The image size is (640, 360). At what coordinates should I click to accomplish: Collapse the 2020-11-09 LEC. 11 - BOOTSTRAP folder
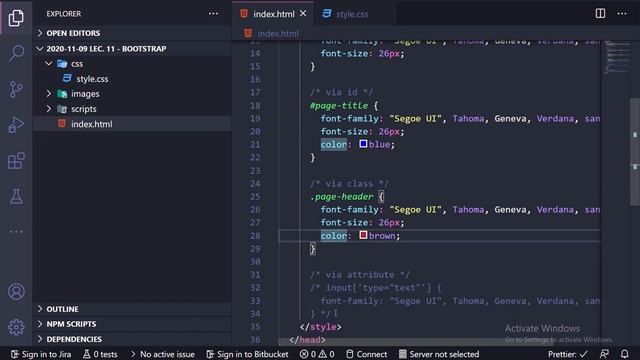click(x=132, y=49)
